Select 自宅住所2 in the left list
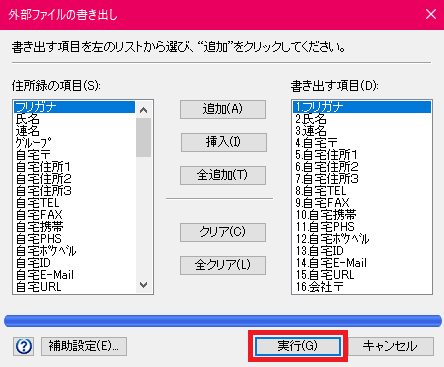This screenshot has height=367, width=444. pyautogui.click(x=75, y=179)
